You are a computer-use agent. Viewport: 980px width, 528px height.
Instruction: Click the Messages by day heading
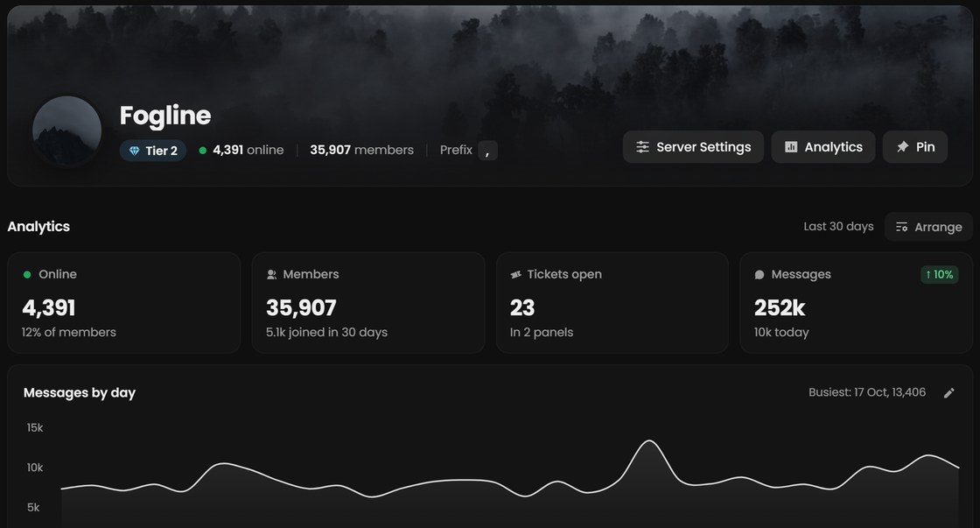tap(80, 393)
